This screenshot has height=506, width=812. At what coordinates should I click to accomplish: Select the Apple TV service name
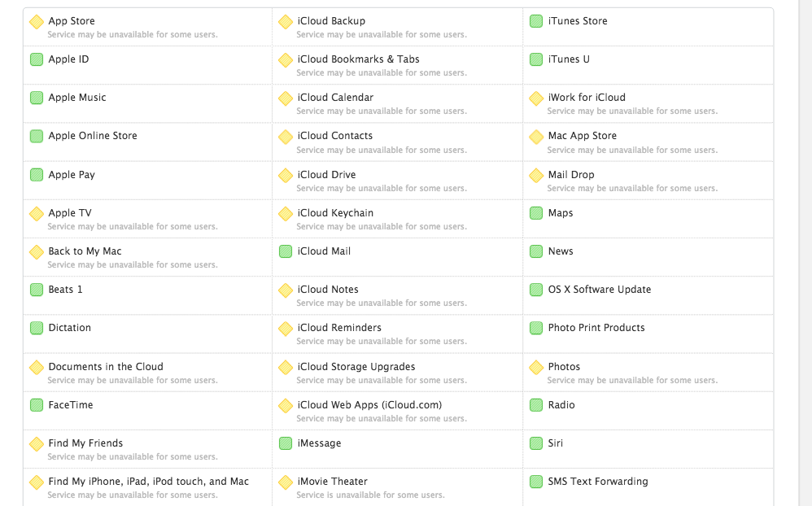click(70, 213)
